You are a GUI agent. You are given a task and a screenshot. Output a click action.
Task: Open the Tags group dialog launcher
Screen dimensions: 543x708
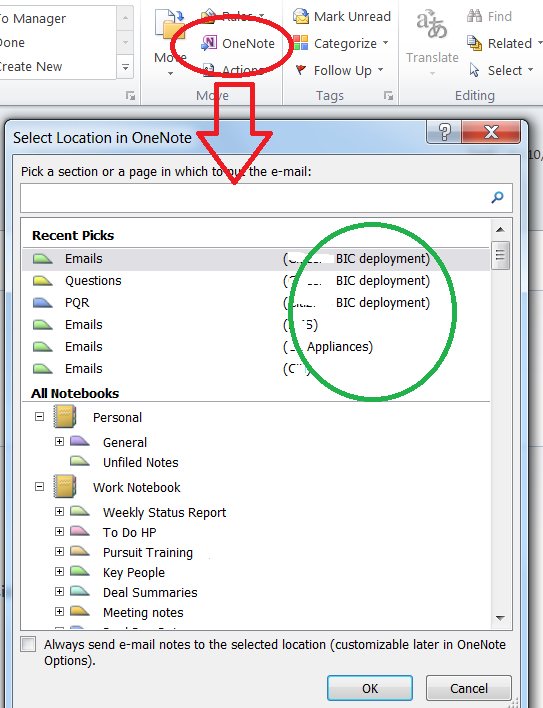[388, 95]
